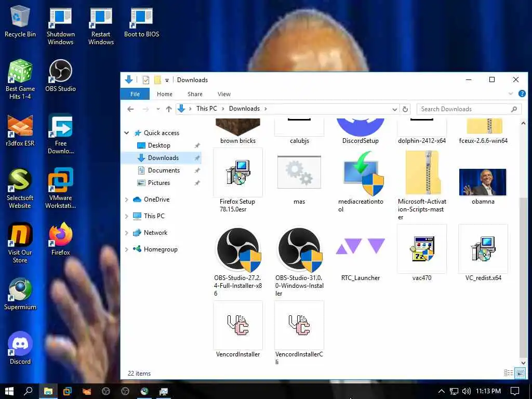Go up one folder level
532x399 pixels.
click(169, 109)
